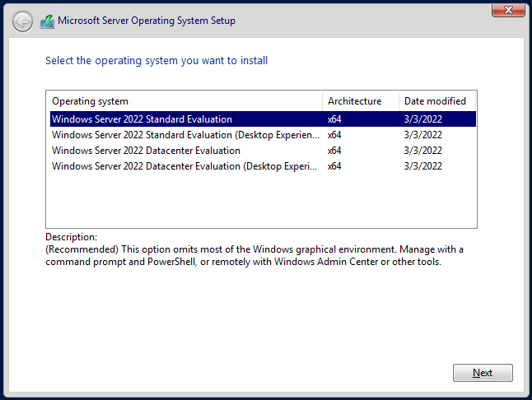The image size is (532, 400).
Task: Select Standard Evaluation (Desktop Experience) row
Action: 263,135
